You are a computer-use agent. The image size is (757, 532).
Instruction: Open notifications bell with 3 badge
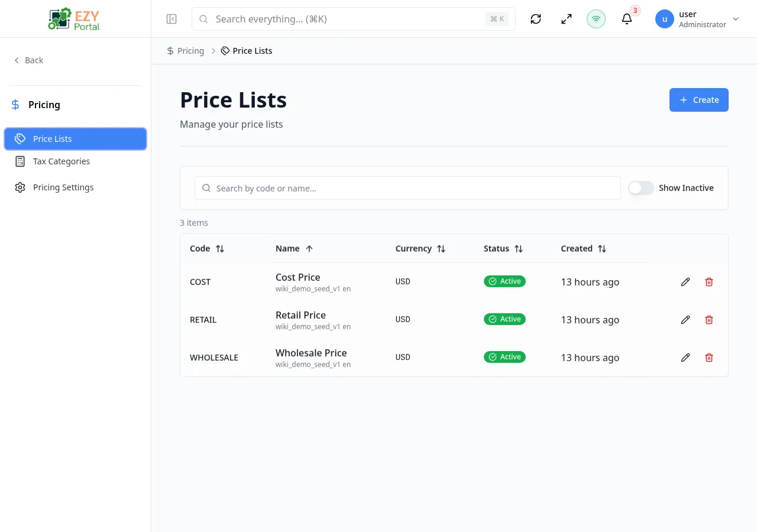(627, 19)
